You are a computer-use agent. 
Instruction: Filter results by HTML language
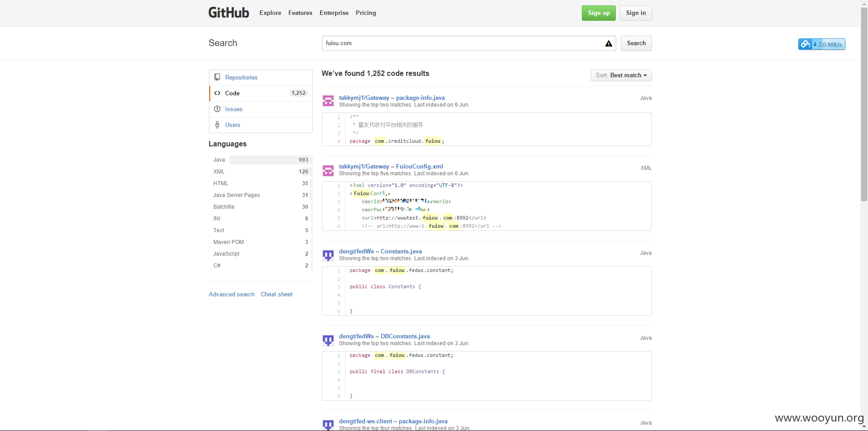tap(261, 183)
